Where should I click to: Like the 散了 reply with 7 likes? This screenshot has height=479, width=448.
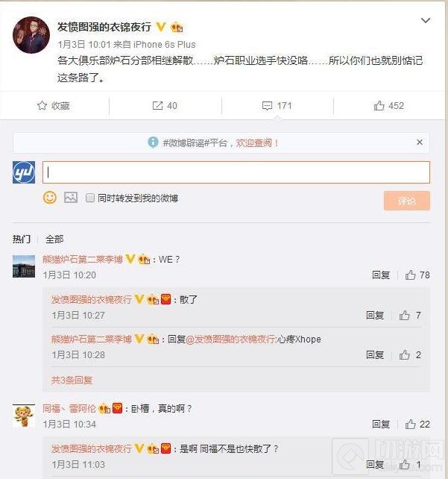tap(404, 315)
